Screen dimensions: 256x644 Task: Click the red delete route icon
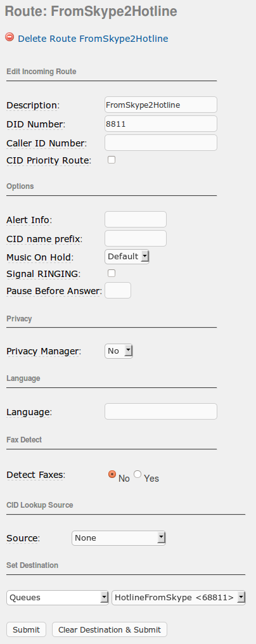click(10, 37)
